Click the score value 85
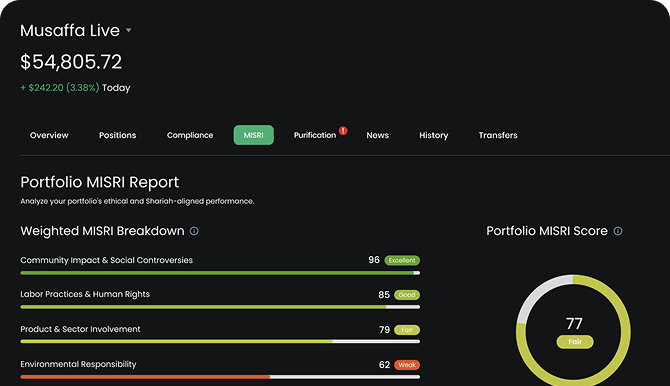This screenshot has width=670, height=386. pos(384,295)
